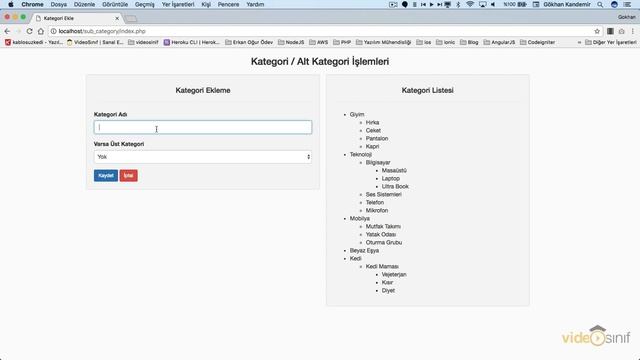Open the Wi-Fi status menu
This screenshot has height=360, width=640.
pos(470,4)
